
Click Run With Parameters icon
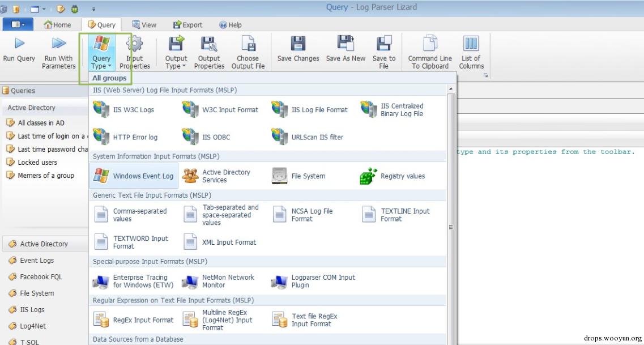[58, 44]
